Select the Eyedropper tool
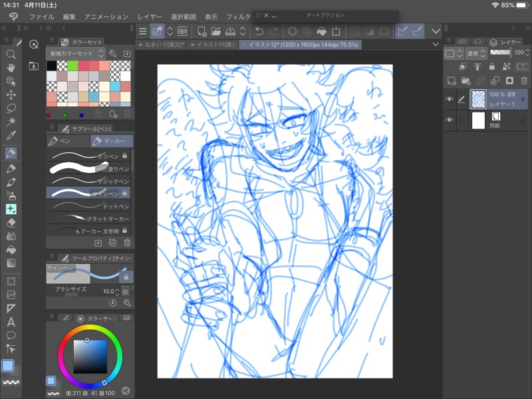The height and width of the screenshot is (399, 532). 11,136
